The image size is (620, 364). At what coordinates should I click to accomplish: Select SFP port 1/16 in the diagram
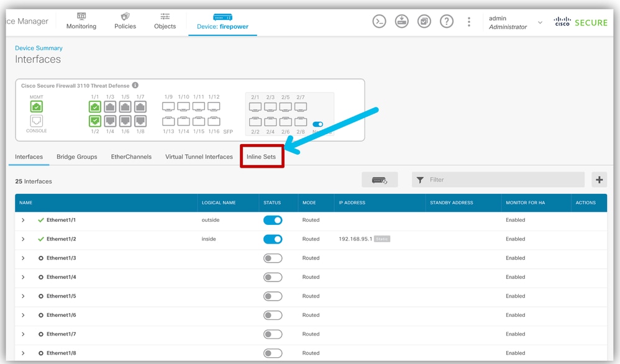click(214, 121)
